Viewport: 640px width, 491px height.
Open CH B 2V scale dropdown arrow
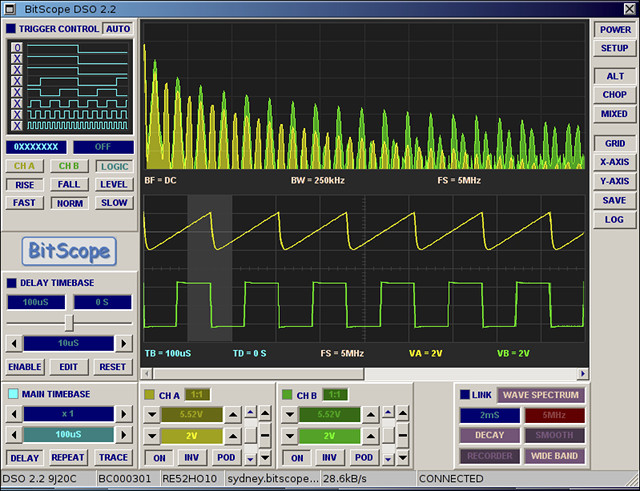tap(289, 436)
